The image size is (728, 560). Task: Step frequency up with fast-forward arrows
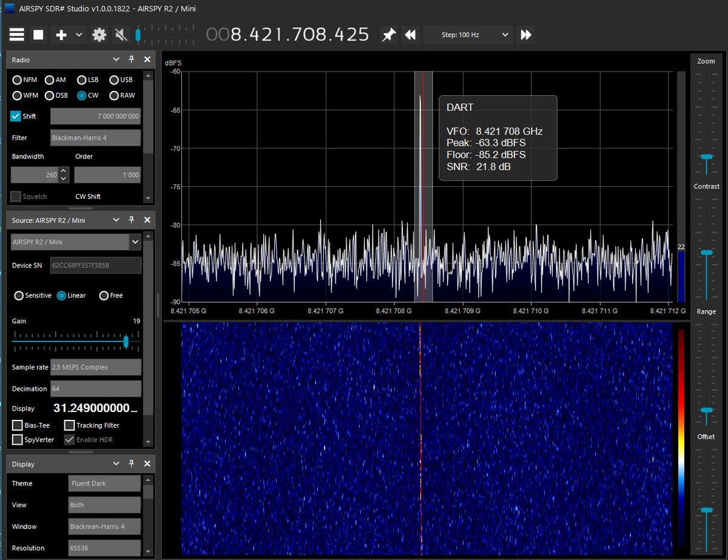525,35
